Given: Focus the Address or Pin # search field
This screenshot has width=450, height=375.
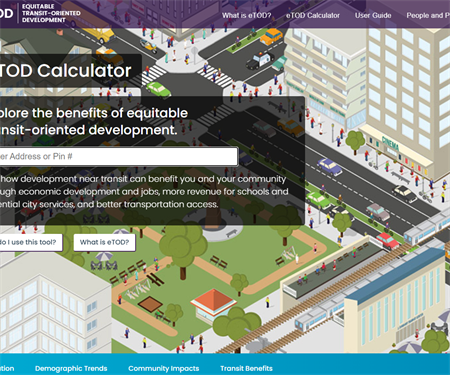Looking at the screenshot, I should pos(119,156).
